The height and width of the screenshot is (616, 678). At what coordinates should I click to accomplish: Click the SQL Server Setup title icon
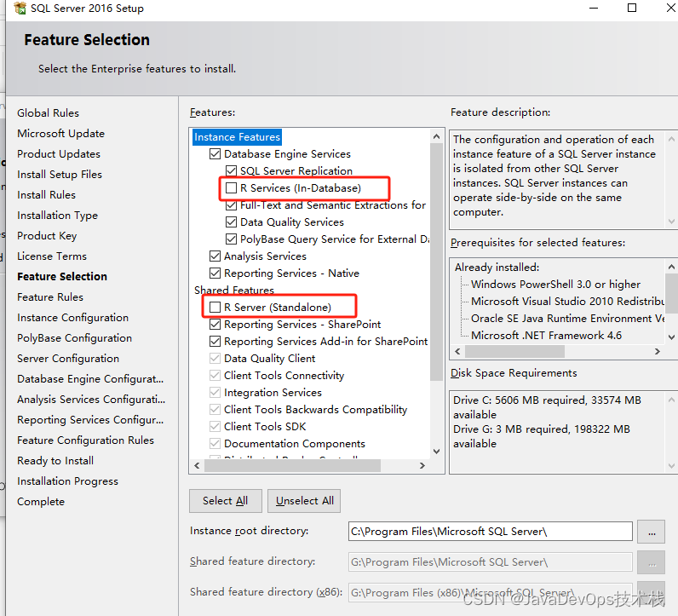(x=20, y=9)
